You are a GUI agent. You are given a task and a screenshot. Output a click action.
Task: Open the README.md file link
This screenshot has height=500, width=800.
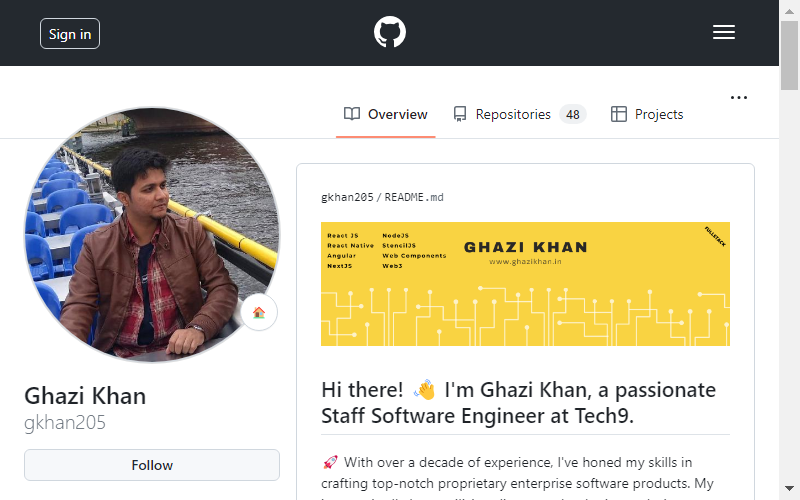point(414,197)
